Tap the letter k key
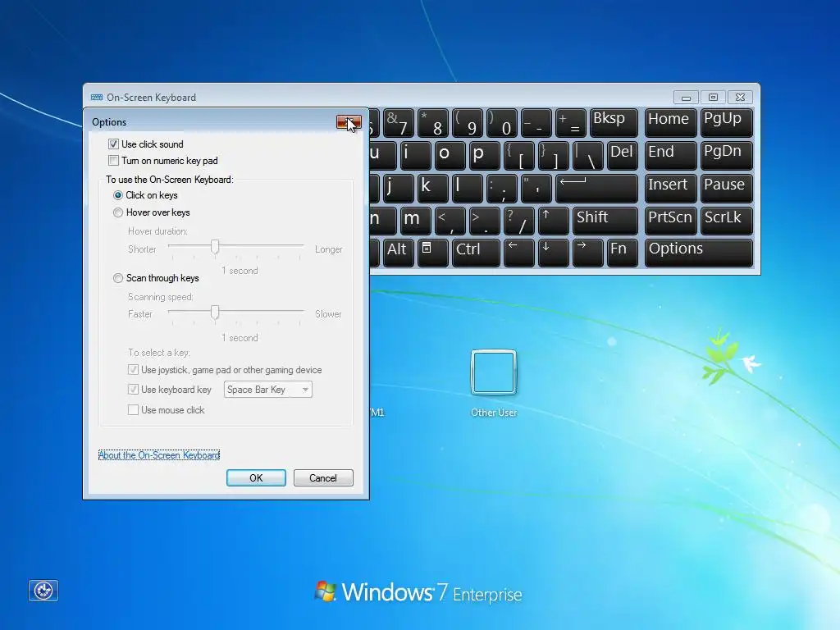 click(432, 188)
